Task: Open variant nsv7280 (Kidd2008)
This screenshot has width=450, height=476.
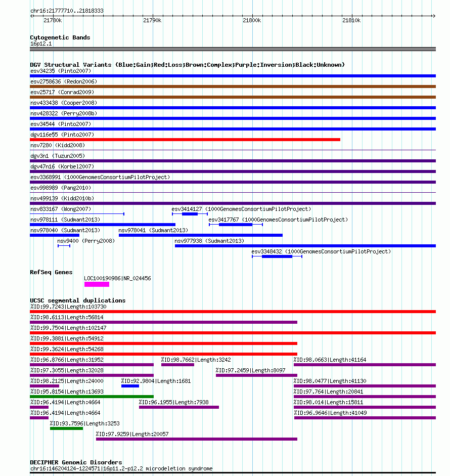Action: 58,145
